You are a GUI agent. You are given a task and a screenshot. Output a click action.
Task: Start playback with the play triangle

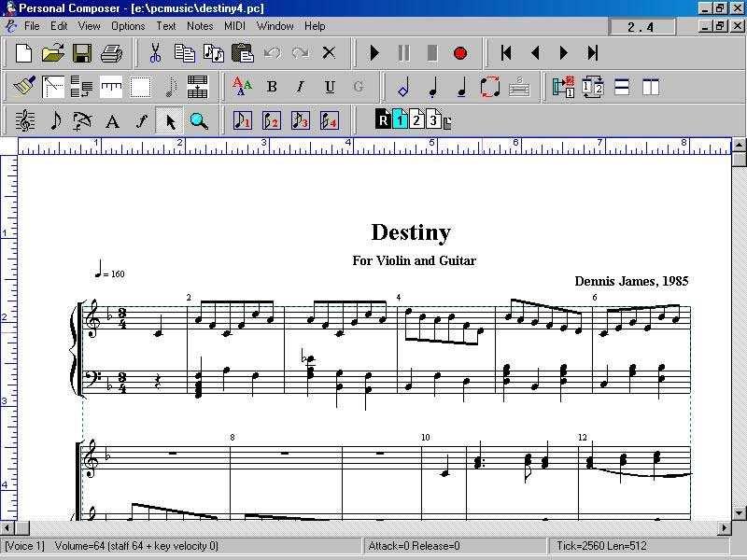(375, 53)
